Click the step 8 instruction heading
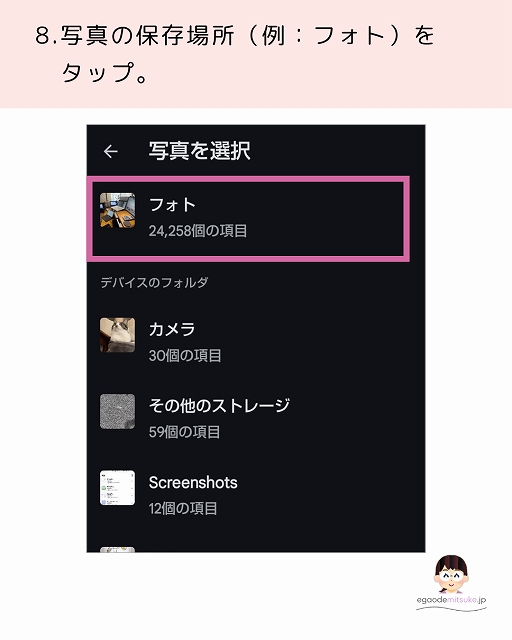Image resolution: width=512 pixels, height=640 pixels. 236,53
